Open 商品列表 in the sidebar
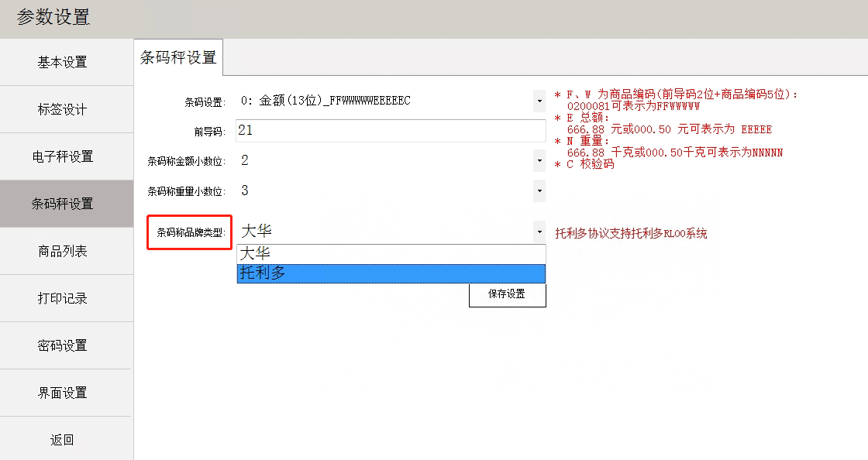 62,252
